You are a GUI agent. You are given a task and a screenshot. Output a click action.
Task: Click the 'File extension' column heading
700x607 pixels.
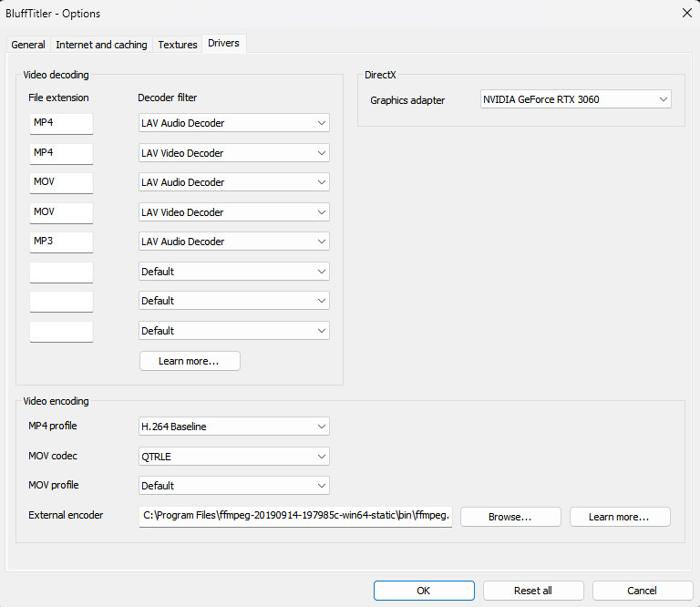(x=58, y=98)
